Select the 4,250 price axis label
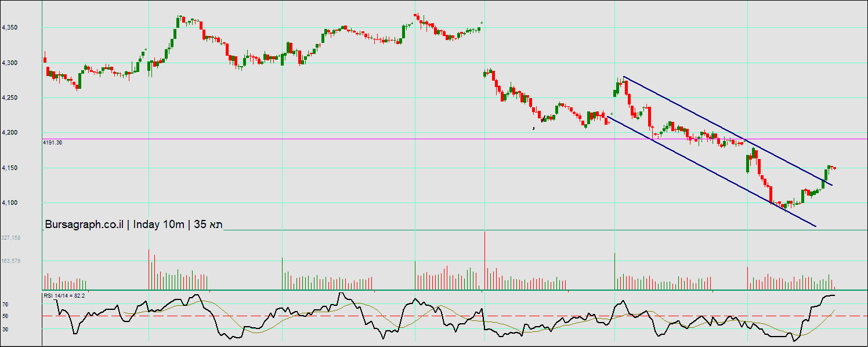Screen dimensions: 868x347 (10, 98)
